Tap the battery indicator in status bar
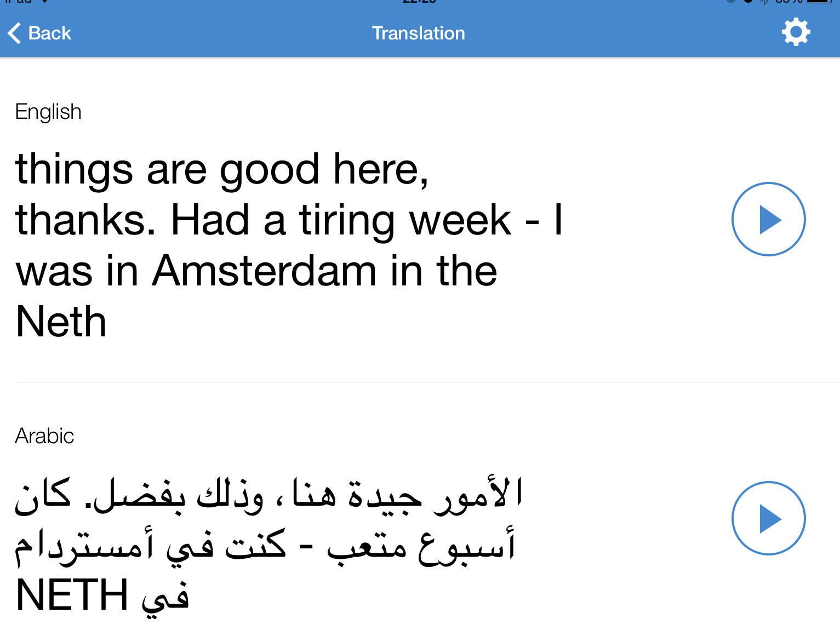This screenshot has height=630, width=840. pos(819,2)
